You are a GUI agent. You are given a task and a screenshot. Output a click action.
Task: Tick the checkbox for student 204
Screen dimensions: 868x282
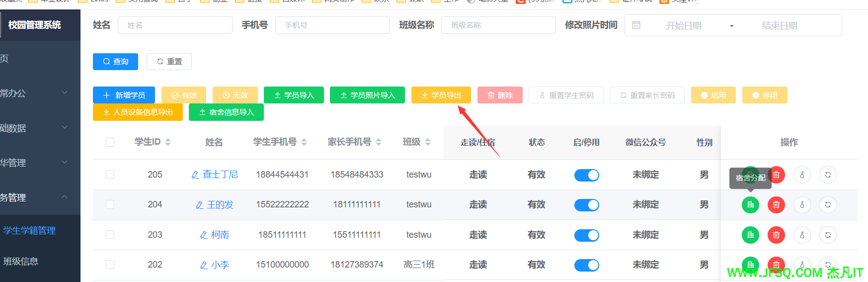[x=110, y=204]
